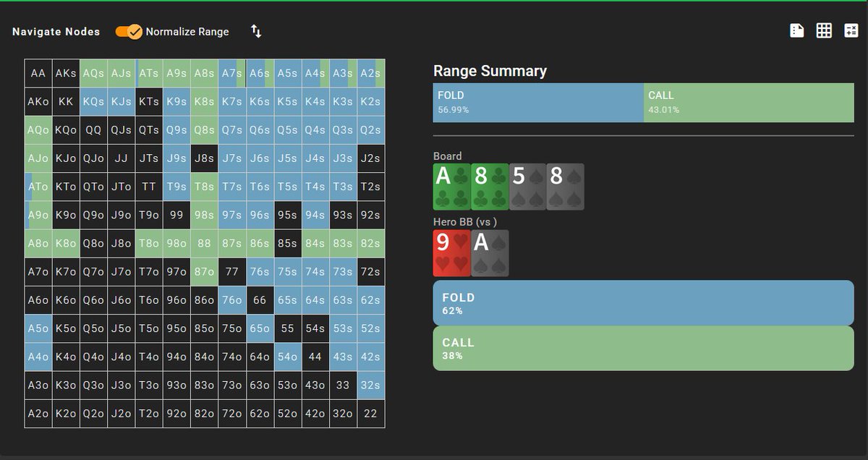The height and width of the screenshot is (460, 868).
Task: Select the 55 hand cell
Action: point(287,328)
